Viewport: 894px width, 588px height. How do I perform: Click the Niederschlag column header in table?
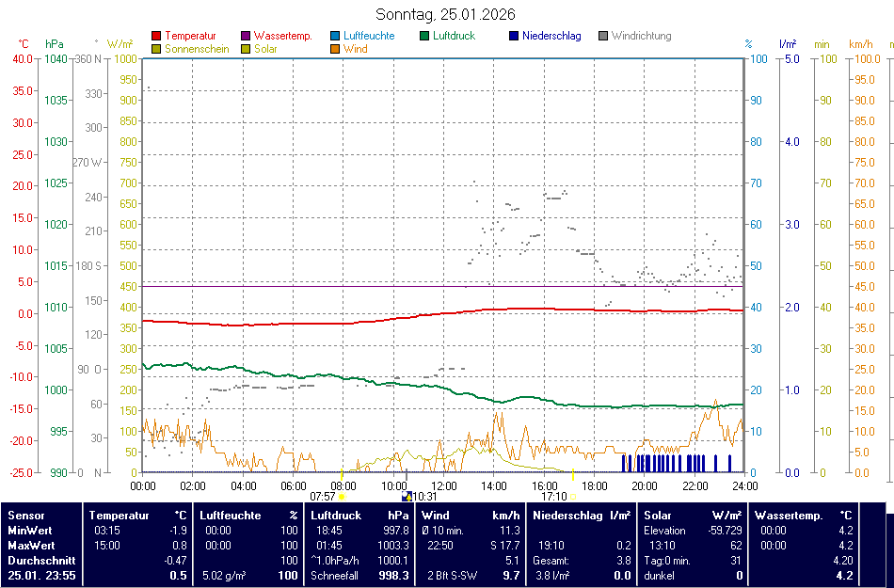coord(568,516)
